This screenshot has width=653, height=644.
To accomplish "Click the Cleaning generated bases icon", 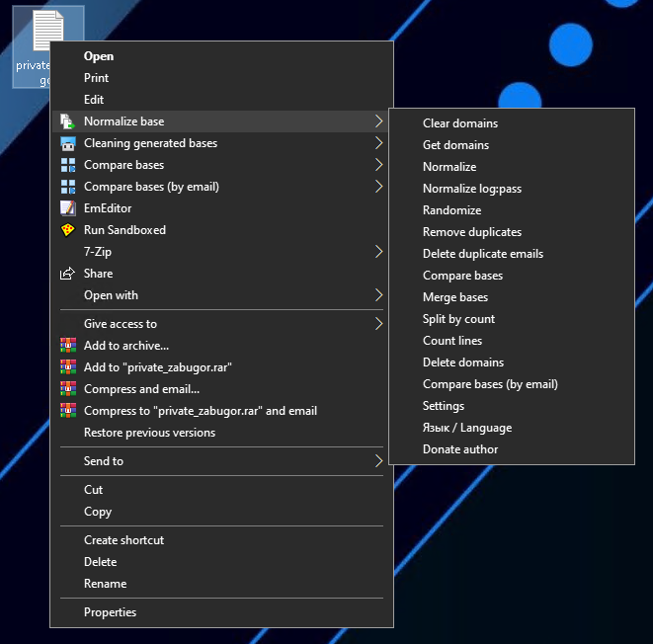I will coord(67,143).
